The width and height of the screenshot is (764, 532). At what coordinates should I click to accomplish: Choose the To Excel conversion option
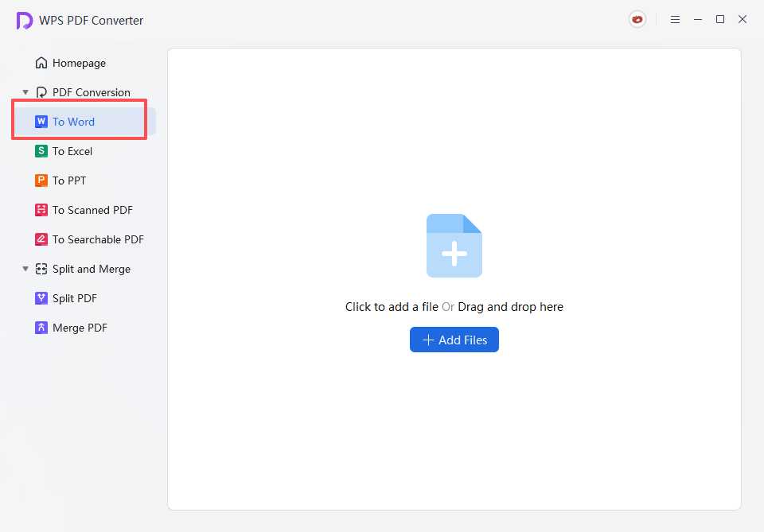coord(72,151)
